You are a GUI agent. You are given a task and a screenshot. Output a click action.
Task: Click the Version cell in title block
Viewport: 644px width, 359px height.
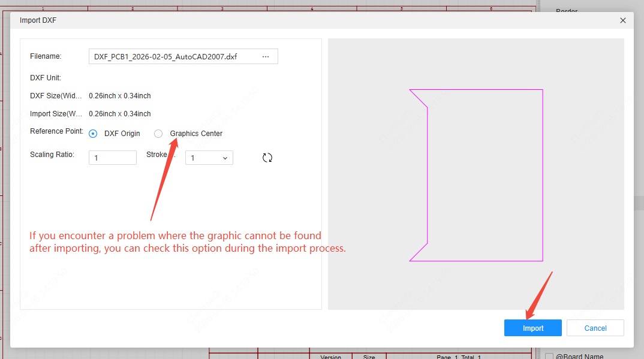[330, 357]
